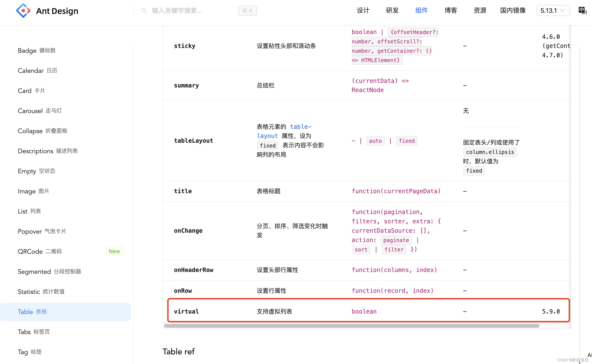The image size is (592, 364).
Task: Click the table-layout hyperlink
Action: coord(301,127)
